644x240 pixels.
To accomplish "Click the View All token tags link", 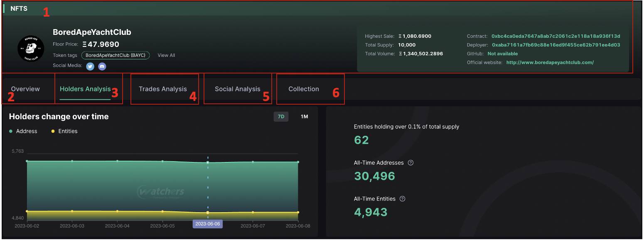I will click(166, 55).
